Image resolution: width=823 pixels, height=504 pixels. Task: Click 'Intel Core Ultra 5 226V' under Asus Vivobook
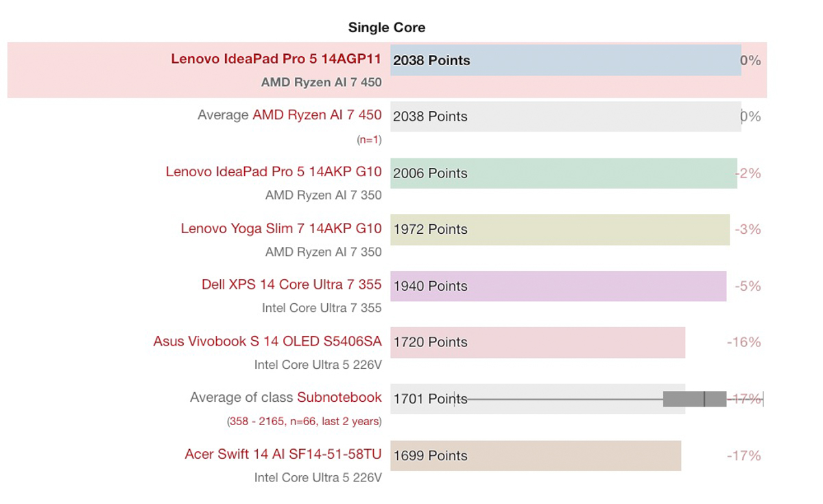(x=318, y=365)
